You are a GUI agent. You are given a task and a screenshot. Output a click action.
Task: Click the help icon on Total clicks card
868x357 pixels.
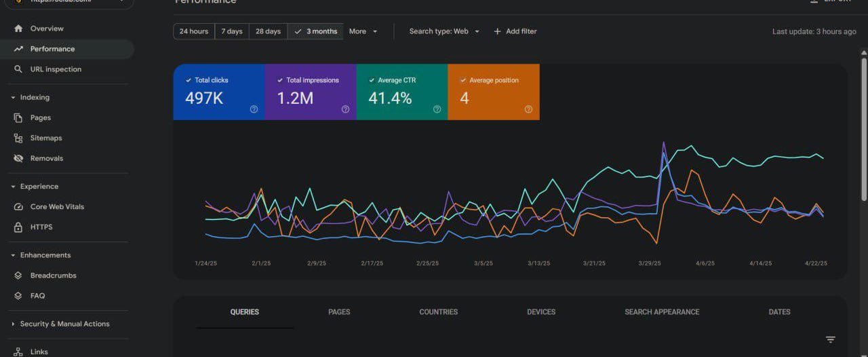pyautogui.click(x=254, y=109)
